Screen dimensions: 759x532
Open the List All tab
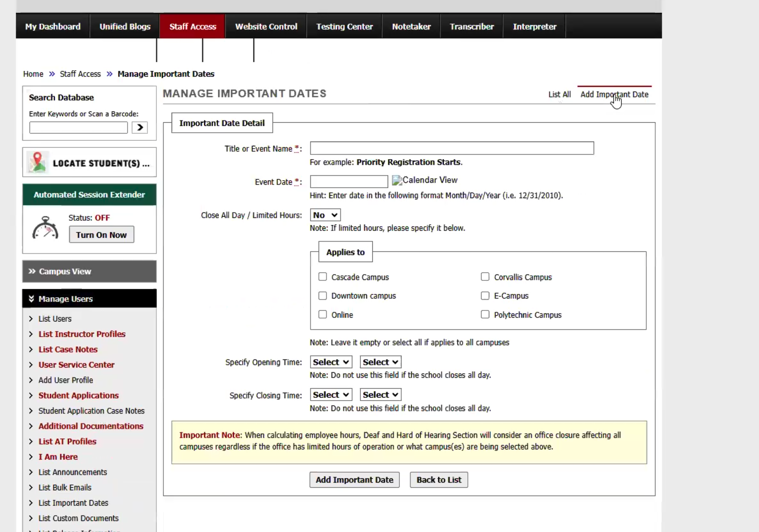click(559, 94)
